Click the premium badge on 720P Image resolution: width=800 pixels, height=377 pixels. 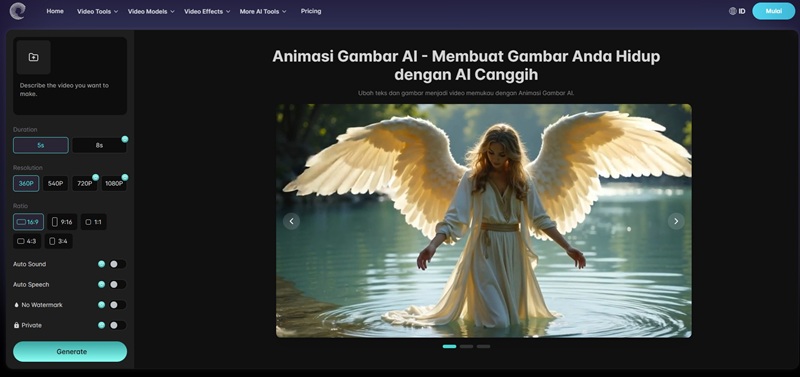click(95, 177)
